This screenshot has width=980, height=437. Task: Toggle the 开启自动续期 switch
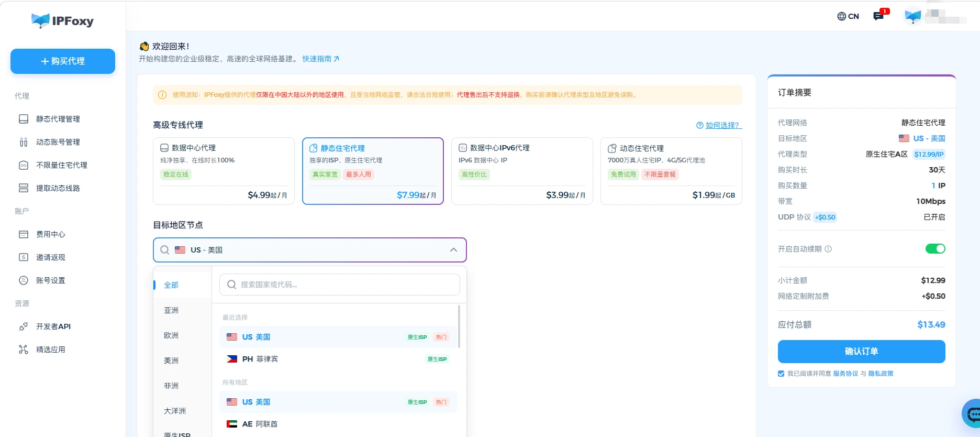pos(935,248)
